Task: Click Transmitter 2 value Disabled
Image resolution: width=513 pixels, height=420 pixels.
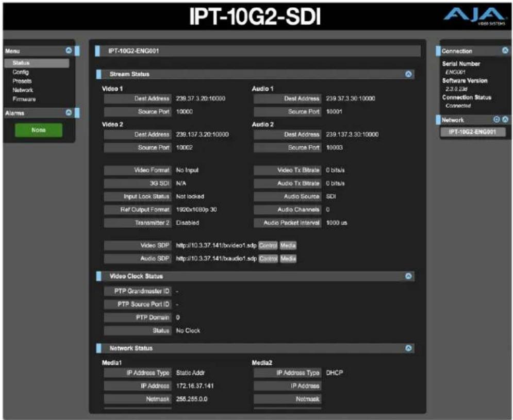Action: coord(188,223)
